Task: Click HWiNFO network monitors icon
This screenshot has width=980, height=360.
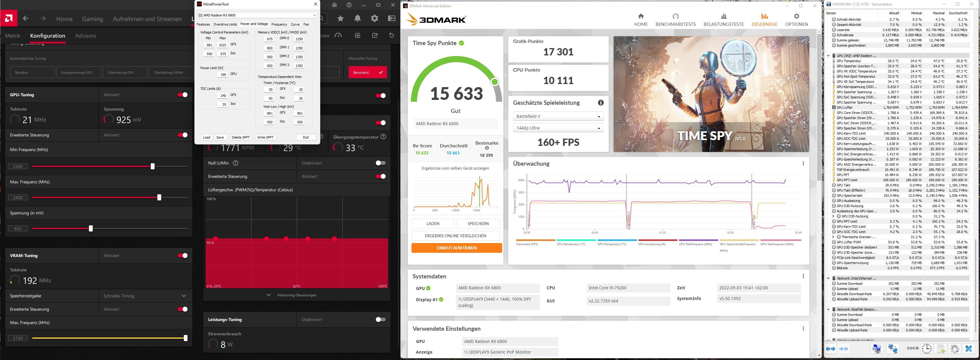Action: point(893,348)
